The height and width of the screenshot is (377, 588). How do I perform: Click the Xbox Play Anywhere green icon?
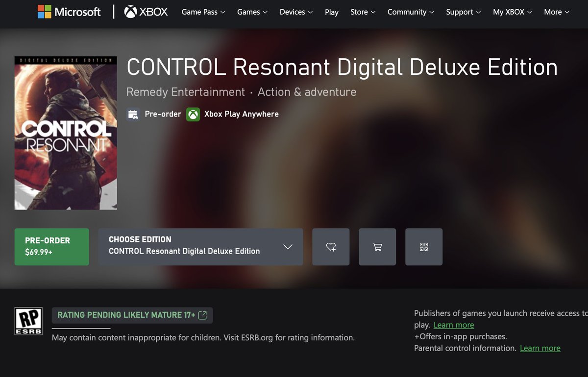(x=193, y=115)
